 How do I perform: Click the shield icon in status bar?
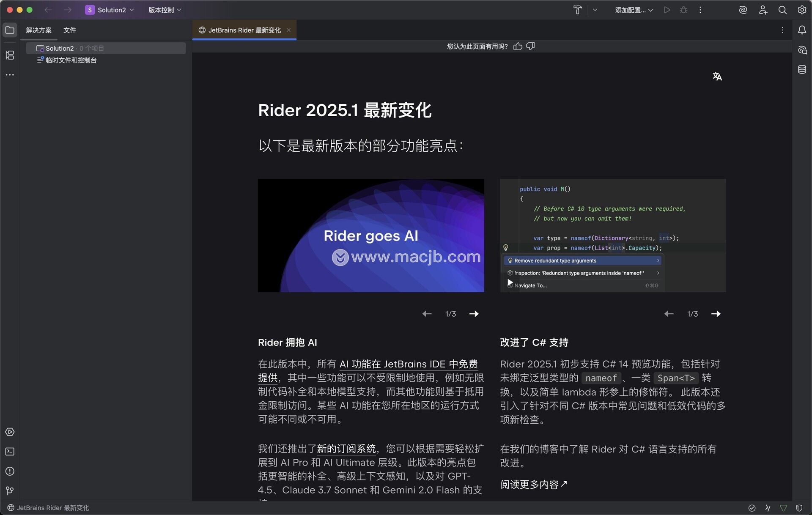click(799, 508)
